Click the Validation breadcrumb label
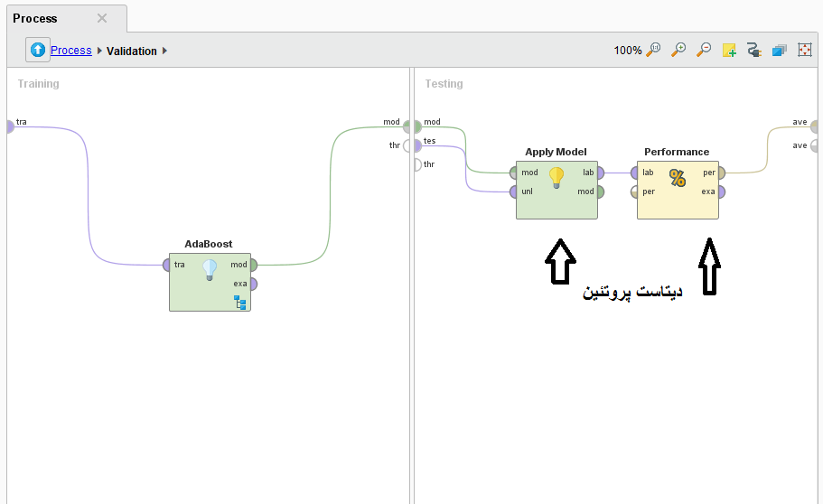 (x=132, y=51)
